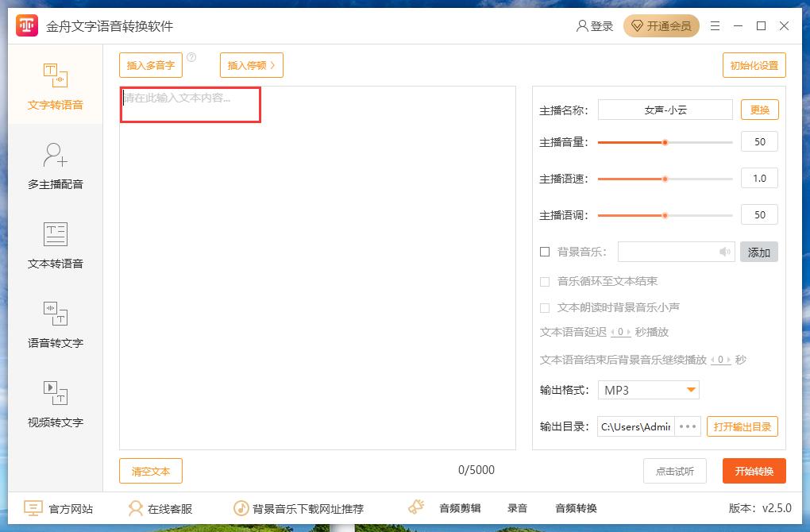810x532 pixels.
Task: Toggle 文本朗读时背景音乐小声 checkbox
Action: click(545, 308)
